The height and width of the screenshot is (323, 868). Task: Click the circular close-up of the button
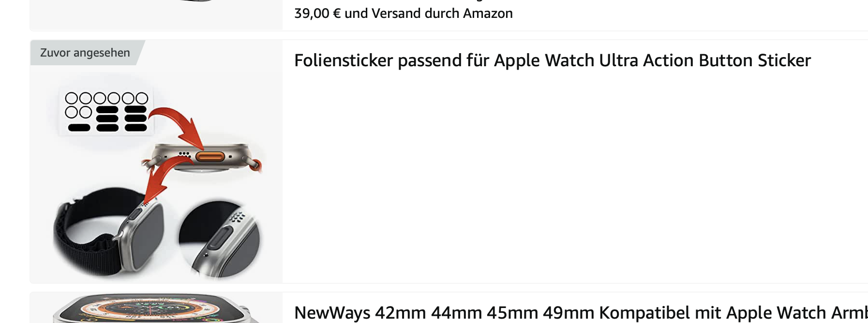click(x=219, y=239)
